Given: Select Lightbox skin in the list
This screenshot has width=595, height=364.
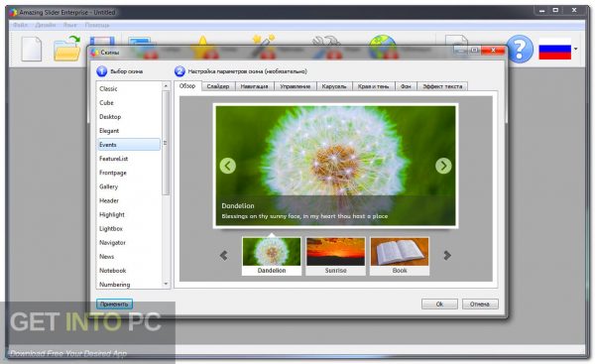Looking at the screenshot, I should tap(129, 229).
